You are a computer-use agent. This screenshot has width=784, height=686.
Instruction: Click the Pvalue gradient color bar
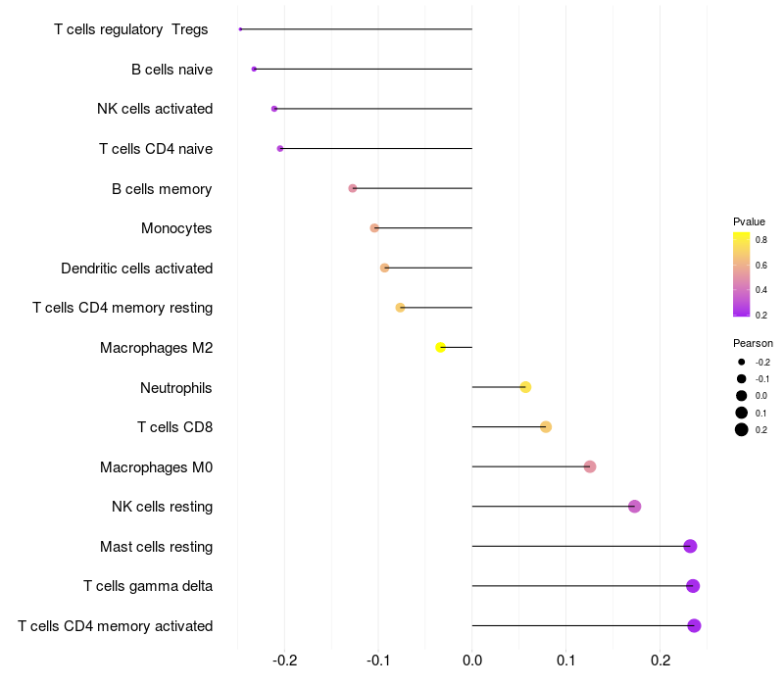tap(742, 275)
